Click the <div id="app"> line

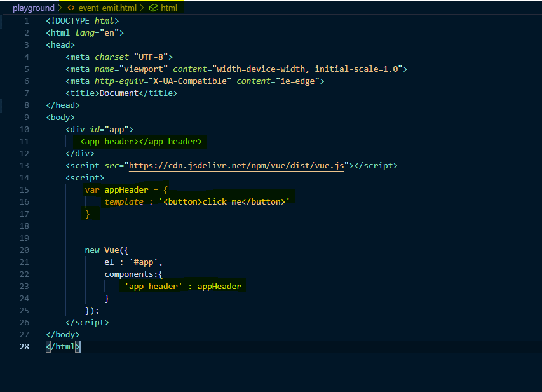[99, 129]
